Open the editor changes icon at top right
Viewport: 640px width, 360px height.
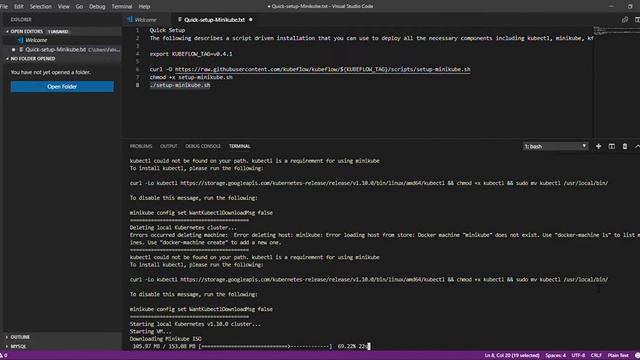(x=625, y=19)
